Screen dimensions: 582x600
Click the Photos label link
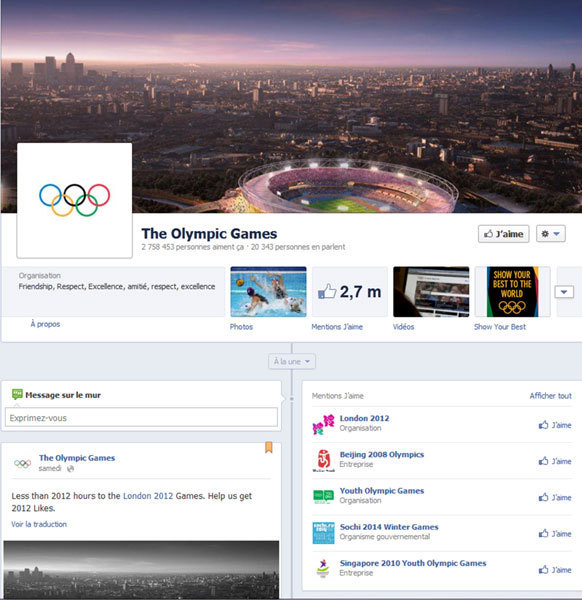pyautogui.click(x=241, y=327)
